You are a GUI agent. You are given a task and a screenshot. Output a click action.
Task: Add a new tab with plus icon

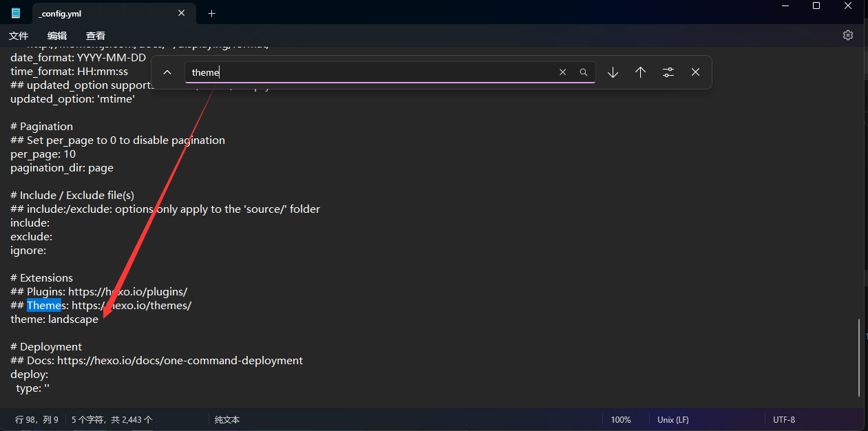pos(211,13)
